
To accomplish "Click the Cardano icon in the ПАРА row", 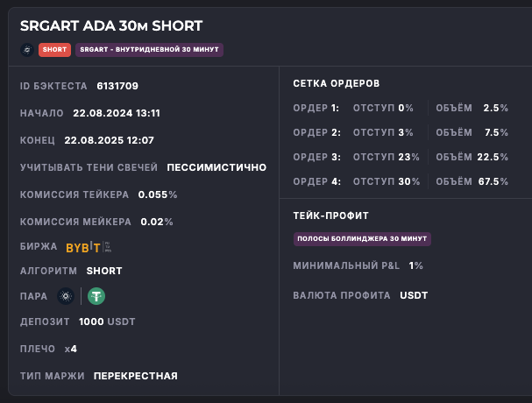I will click(65, 296).
